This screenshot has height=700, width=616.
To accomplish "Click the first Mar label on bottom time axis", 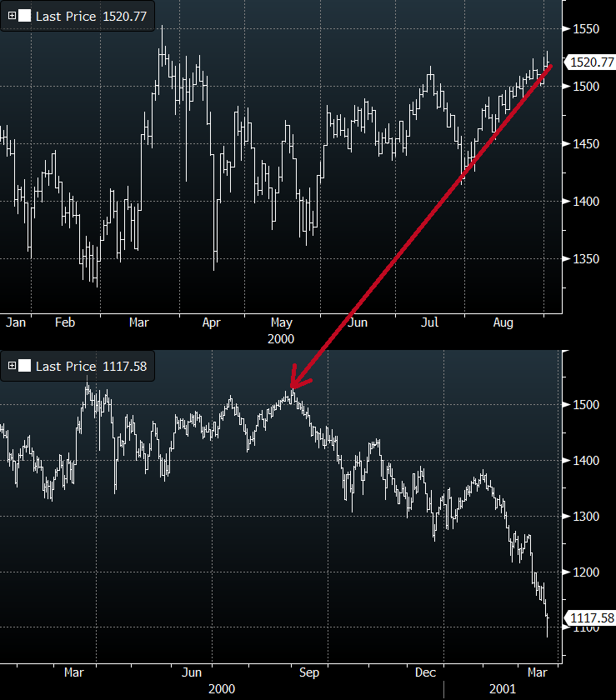I will 73,672.
